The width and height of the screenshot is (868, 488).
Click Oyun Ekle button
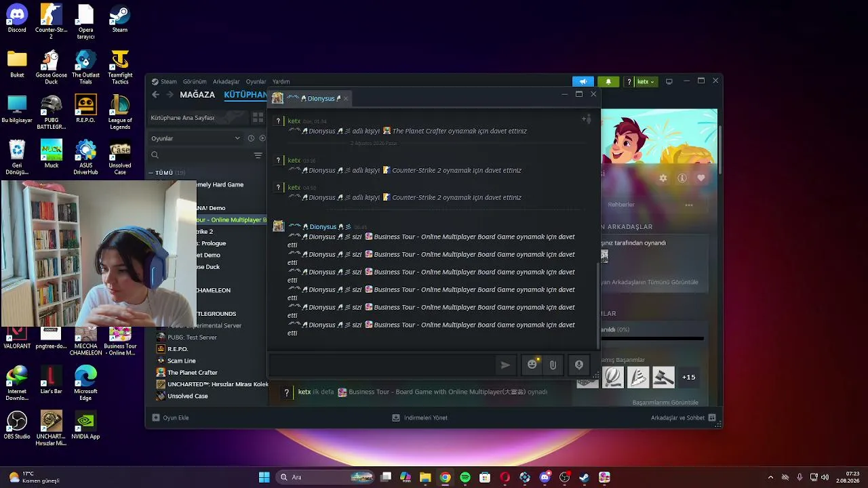(x=170, y=418)
